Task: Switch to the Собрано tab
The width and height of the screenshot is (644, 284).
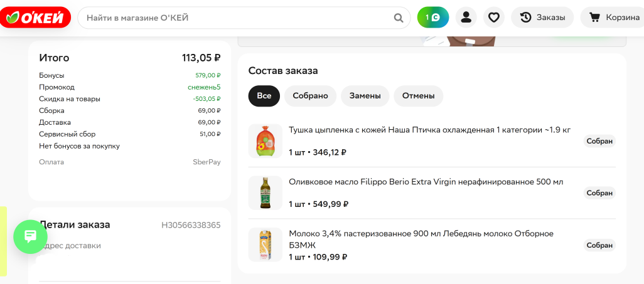Action: [x=310, y=96]
